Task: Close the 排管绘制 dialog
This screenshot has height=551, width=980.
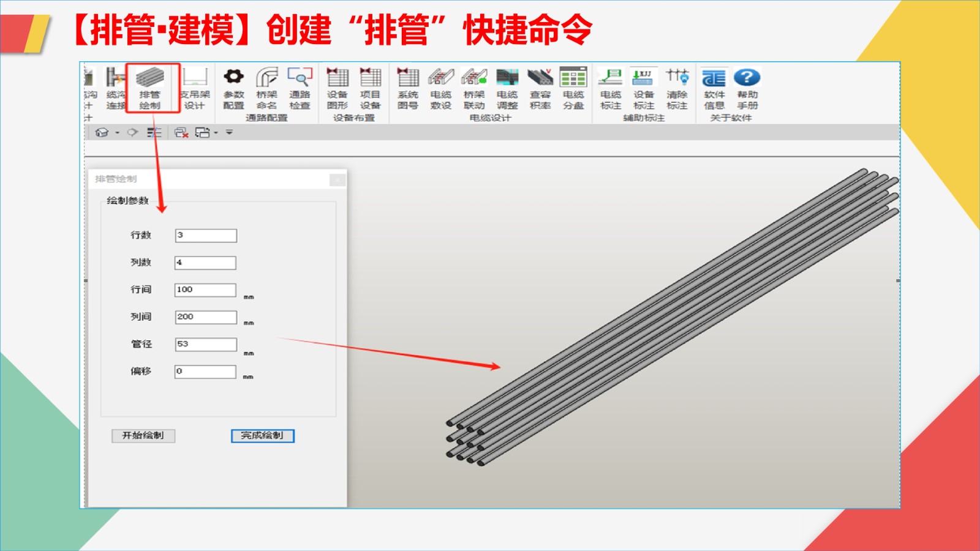Action: click(x=337, y=179)
